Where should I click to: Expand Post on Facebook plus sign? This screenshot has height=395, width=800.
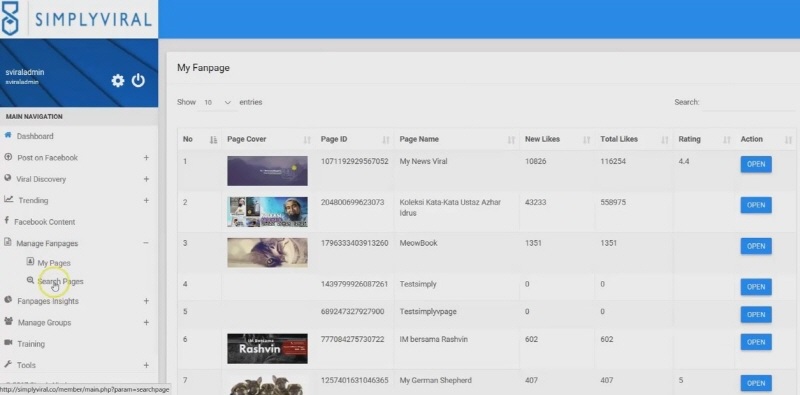[146, 158]
